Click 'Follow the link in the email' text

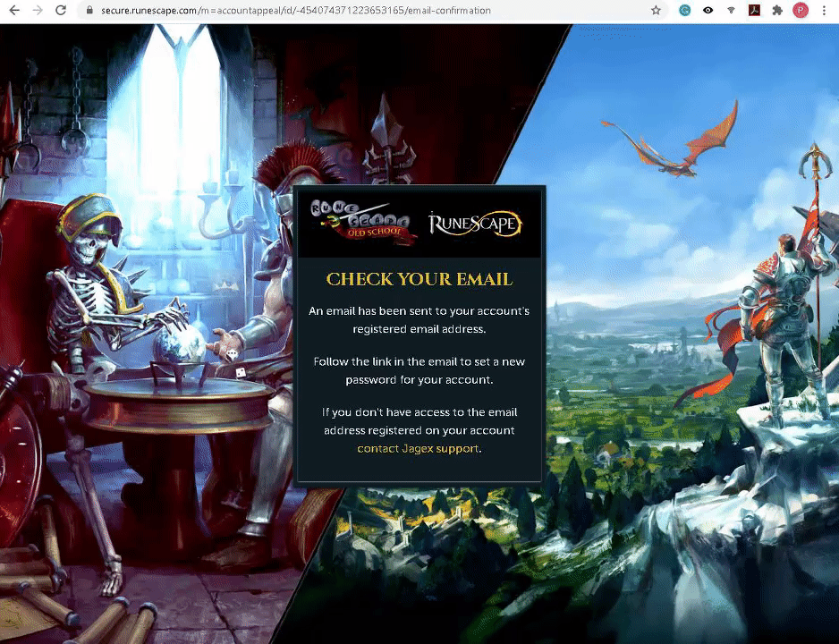click(x=419, y=370)
